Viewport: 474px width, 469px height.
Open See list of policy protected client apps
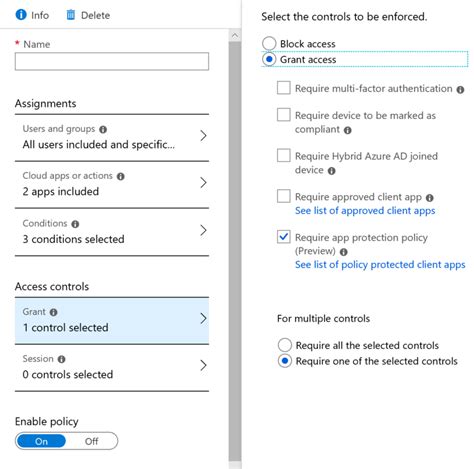[380, 265]
